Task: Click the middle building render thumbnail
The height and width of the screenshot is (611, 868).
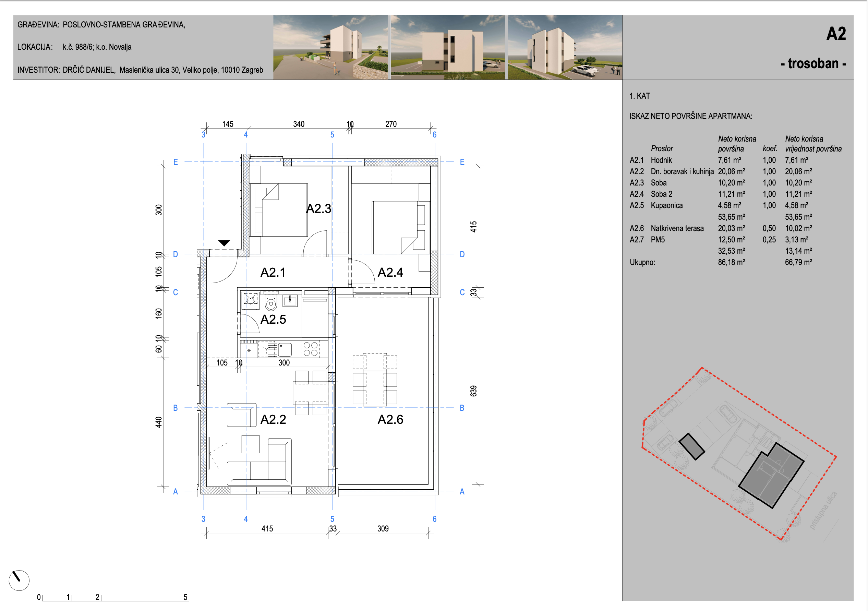Action: 448,47
